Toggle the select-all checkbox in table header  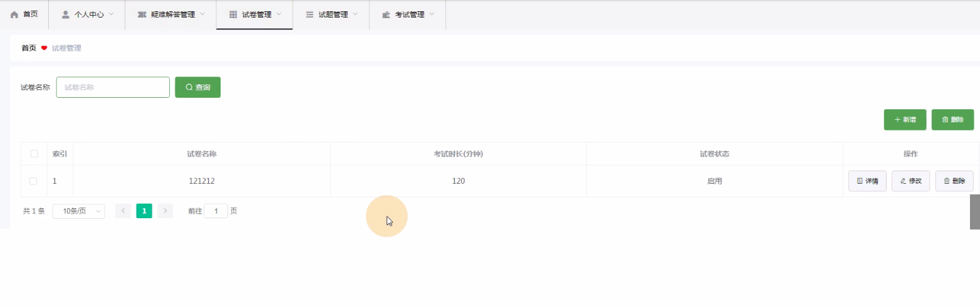pyautogui.click(x=34, y=154)
